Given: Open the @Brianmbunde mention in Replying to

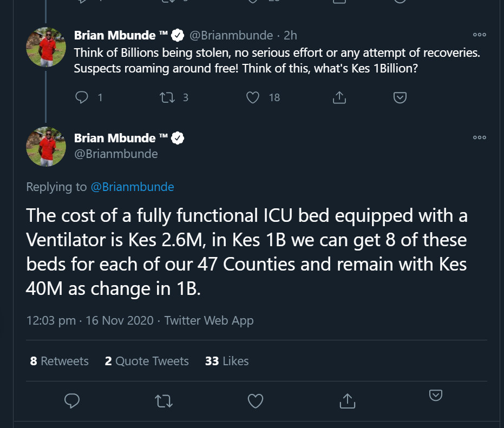Looking at the screenshot, I should [132, 187].
